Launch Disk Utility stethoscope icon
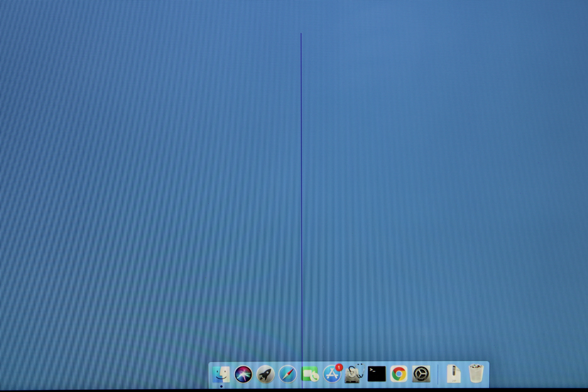Screen dimensions: 588x392 (x=354, y=373)
